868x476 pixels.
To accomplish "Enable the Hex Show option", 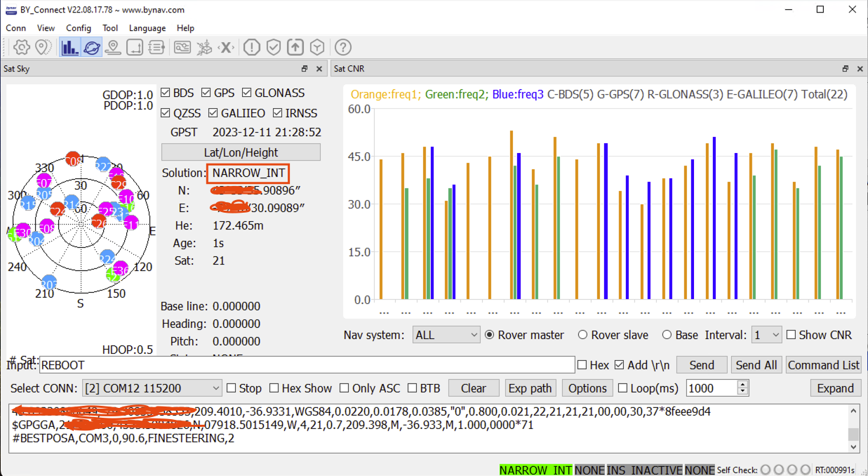I will pos(274,388).
